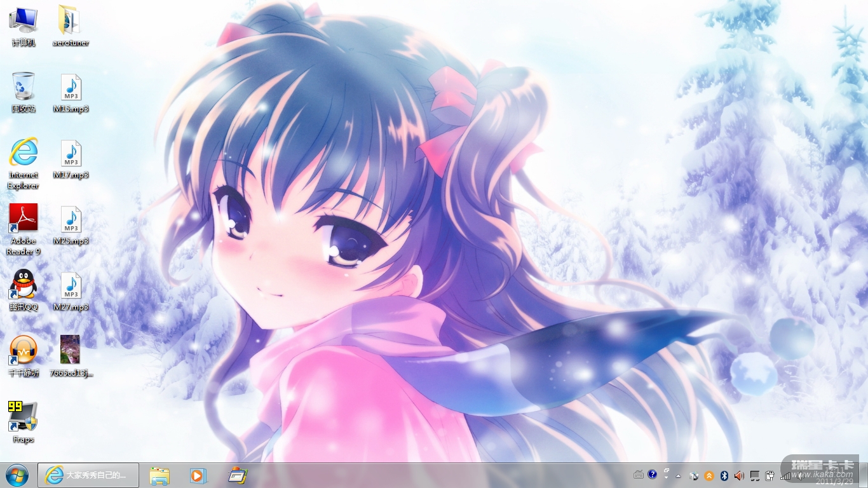Click the Show Desktop strip at the taskbar end
Screen dimensions: 868x488
tap(863, 475)
